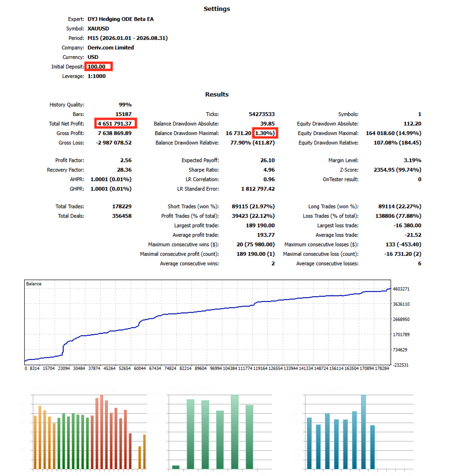This screenshot has width=449, height=476.
Task: Click the Expert name DYJ Hedging ODE Beta EA
Action: coord(120,19)
